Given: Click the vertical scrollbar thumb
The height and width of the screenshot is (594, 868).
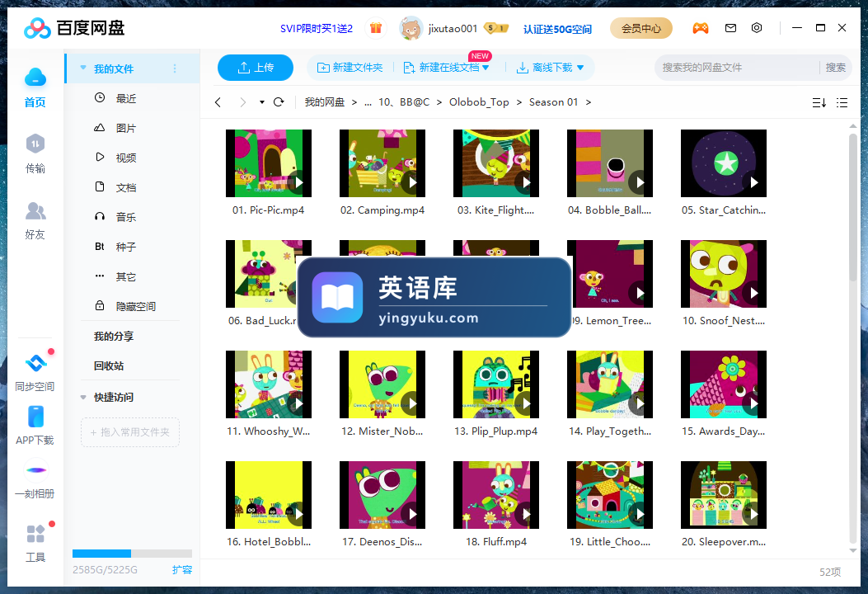Looking at the screenshot, I should tap(853, 206).
